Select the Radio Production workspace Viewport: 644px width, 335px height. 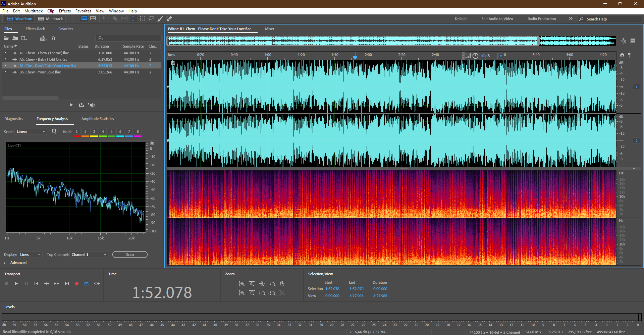[541, 19]
